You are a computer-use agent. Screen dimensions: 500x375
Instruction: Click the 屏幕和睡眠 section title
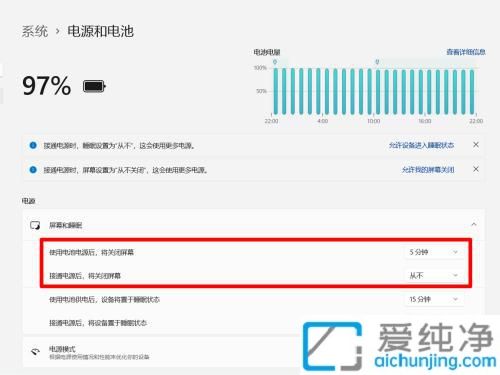66,225
